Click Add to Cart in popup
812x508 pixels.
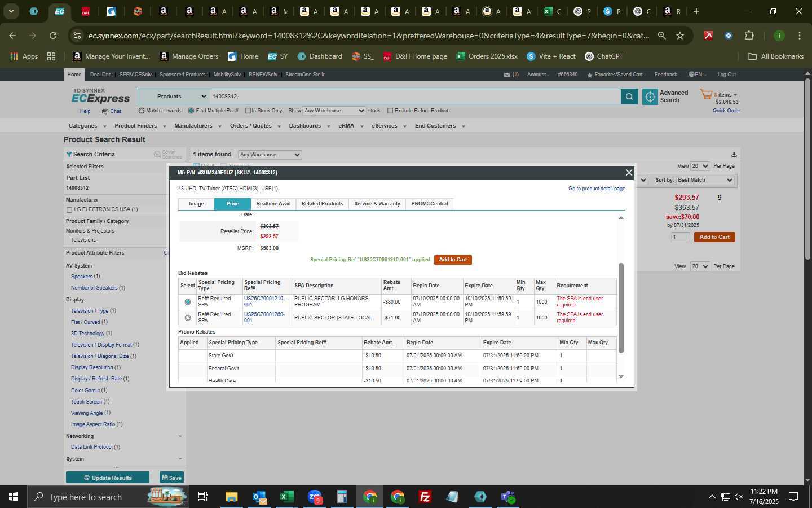453,260
